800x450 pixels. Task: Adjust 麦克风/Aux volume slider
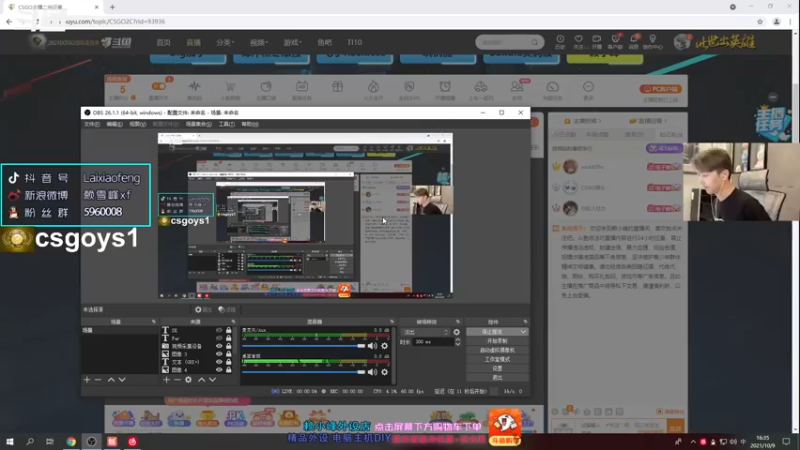[x=304, y=346]
